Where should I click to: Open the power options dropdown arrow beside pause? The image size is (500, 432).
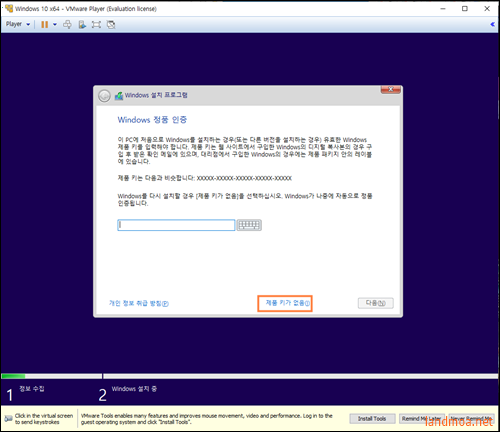(x=55, y=24)
